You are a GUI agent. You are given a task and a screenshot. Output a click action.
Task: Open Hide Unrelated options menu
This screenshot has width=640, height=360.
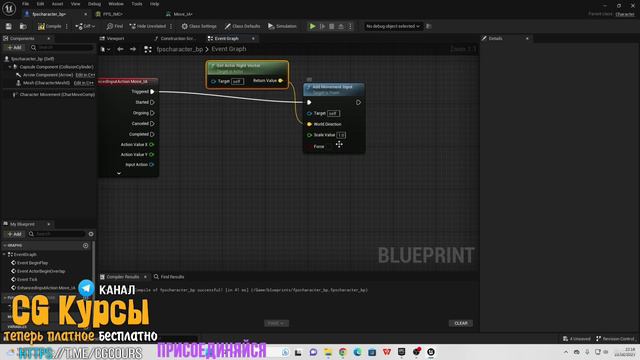(x=171, y=26)
